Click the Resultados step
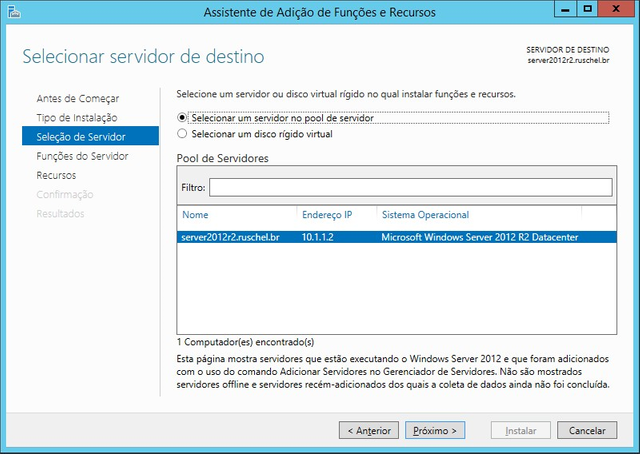 (60, 214)
